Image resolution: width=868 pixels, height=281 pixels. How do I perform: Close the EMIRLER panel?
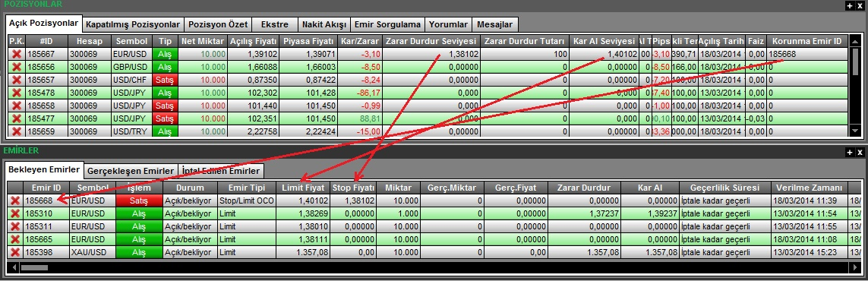[860, 152]
